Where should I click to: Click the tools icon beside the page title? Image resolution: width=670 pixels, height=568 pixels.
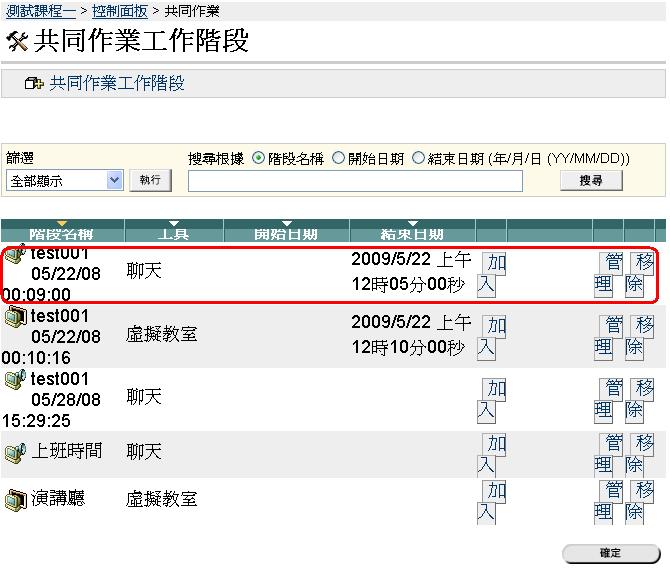[x=17, y=42]
